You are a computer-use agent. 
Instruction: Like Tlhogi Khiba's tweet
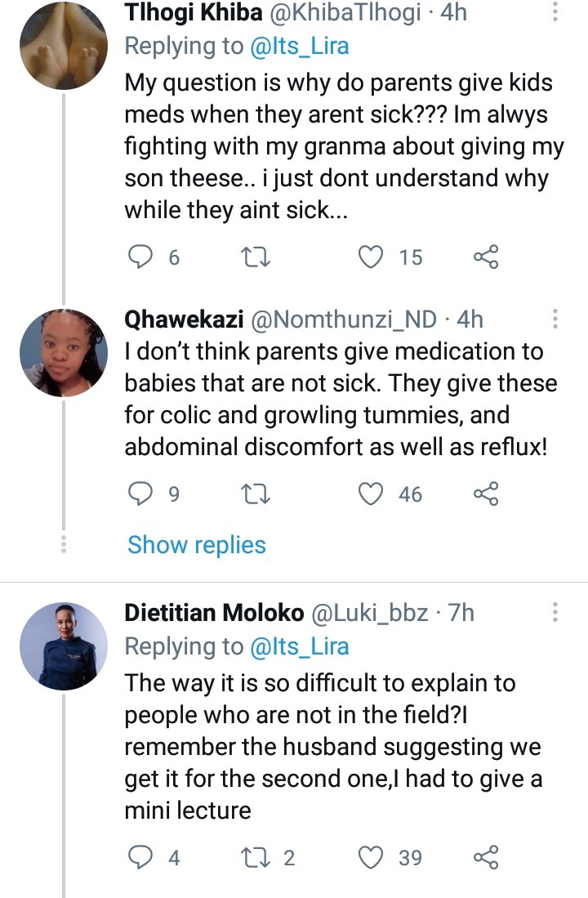click(x=371, y=257)
